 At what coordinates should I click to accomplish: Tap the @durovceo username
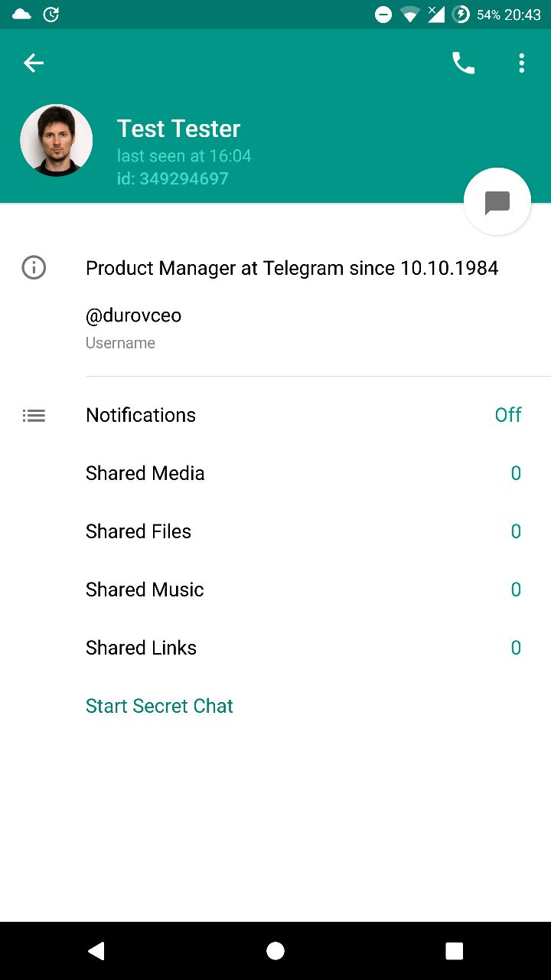[x=134, y=315]
